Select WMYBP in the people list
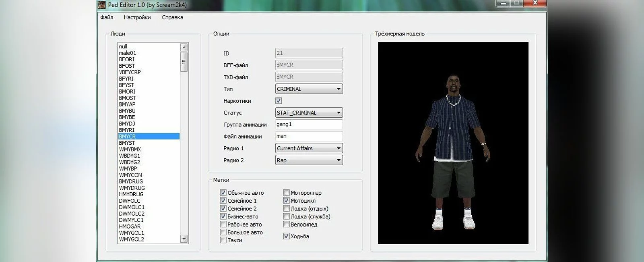 pyautogui.click(x=149, y=168)
